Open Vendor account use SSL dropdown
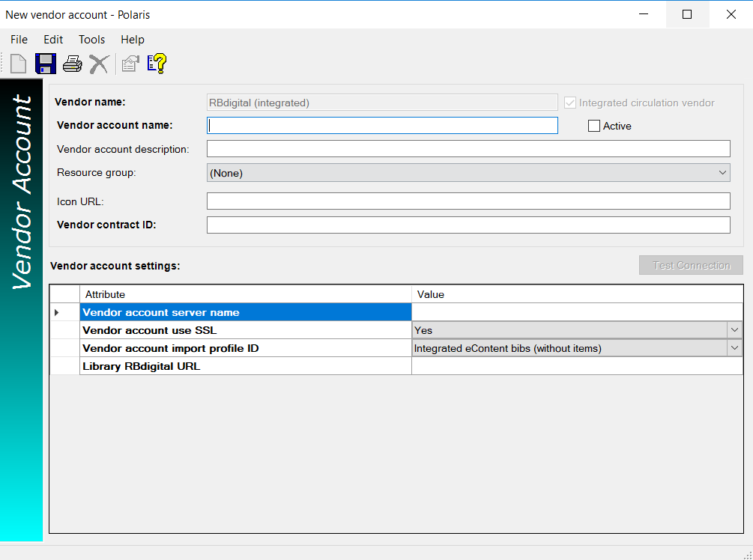The height and width of the screenshot is (560, 753). [x=734, y=330]
